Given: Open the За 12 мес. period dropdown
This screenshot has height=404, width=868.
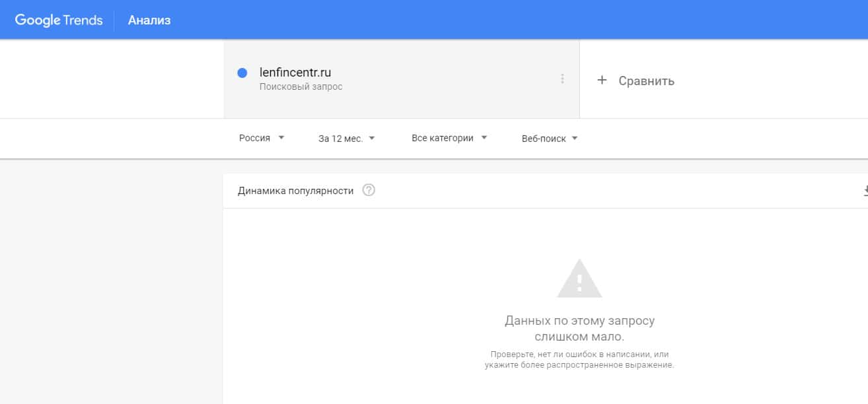Looking at the screenshot, I should [346, 139].
